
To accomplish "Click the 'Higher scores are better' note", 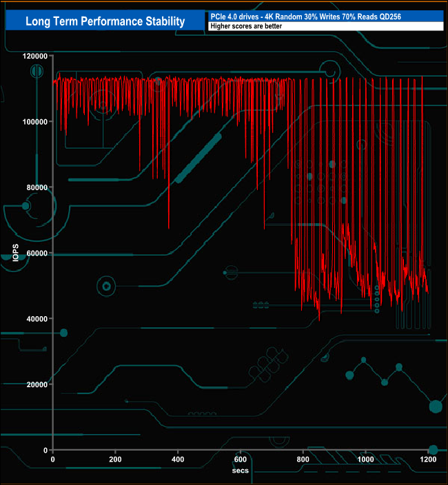I will (247, 26).
